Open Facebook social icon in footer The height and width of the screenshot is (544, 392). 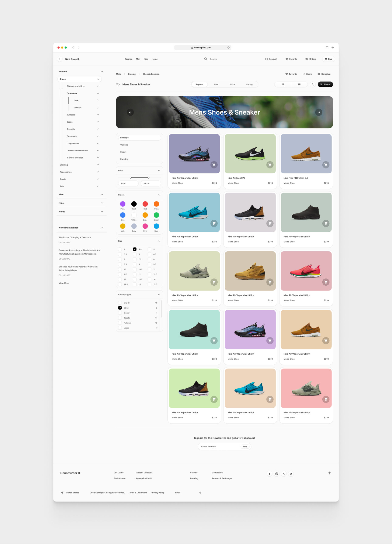click(x=270, y=474)
